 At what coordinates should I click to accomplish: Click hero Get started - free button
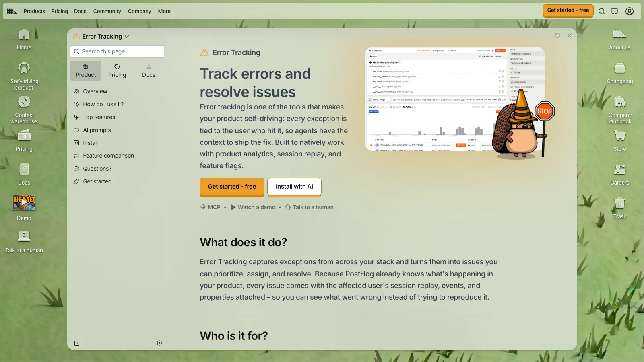pos(232,187)
